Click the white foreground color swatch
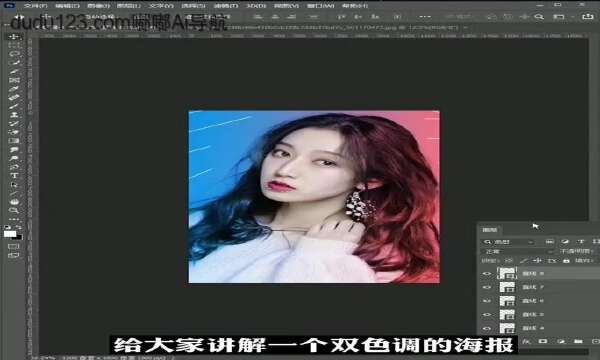This screenshot has width=600, height=360. point(10,234)
